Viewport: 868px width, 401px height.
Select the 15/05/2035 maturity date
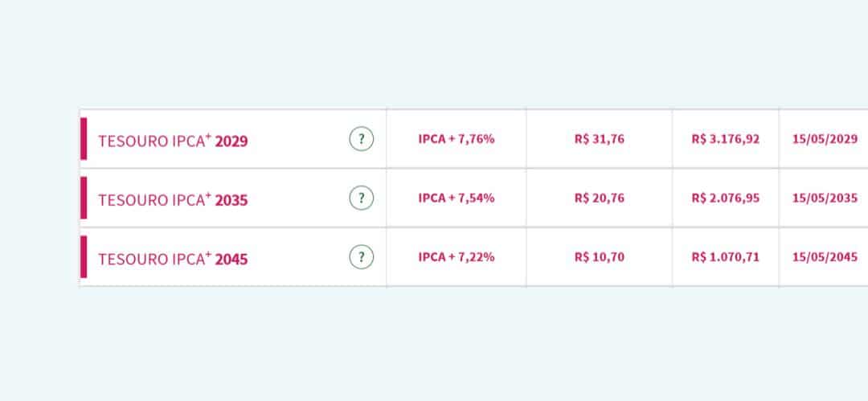[x=825, y=198]
